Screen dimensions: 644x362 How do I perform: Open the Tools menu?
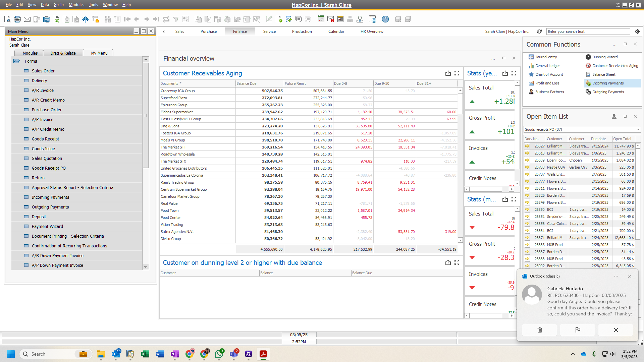tap(93, 5)
